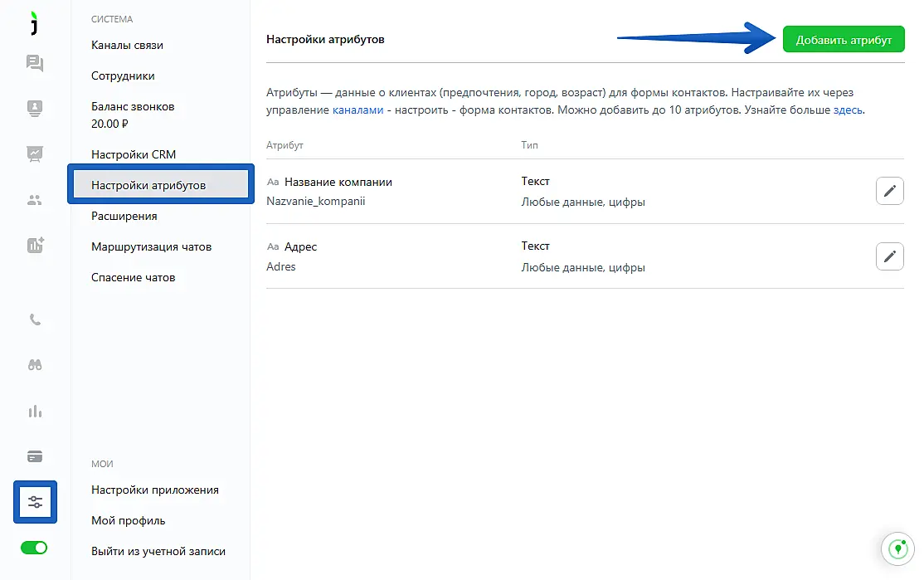924x580 pixels.
Task: Click the contact card sidebar icon
Action: click(x=35, y=108)
